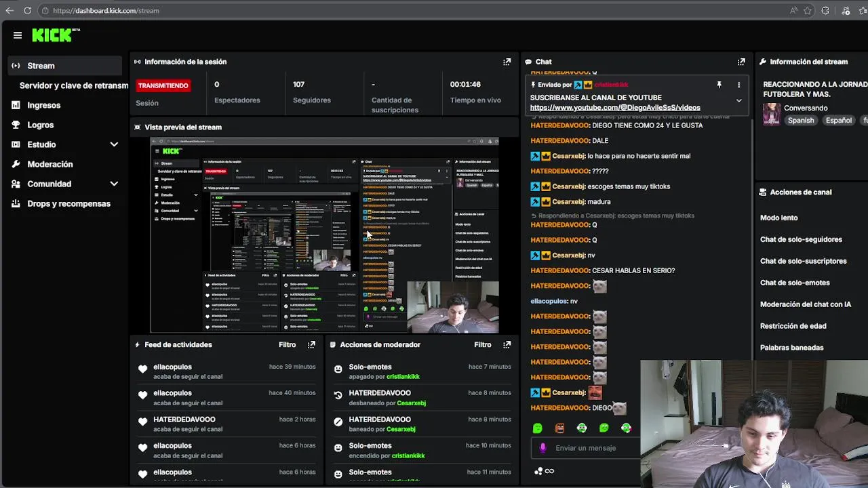Click the stream preview video
Screen dimensions: 868x488
tap(324, 235)
